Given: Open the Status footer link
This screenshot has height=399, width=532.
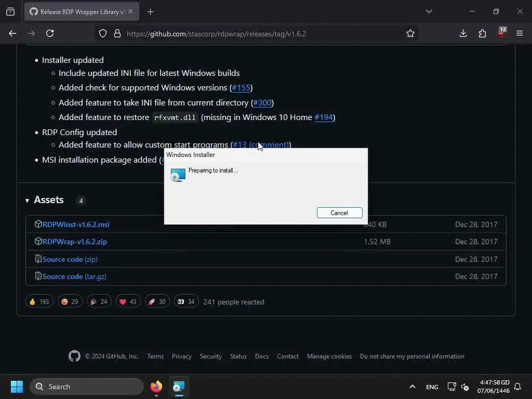Looking at the screenshot, I should (x=238, y=356).
